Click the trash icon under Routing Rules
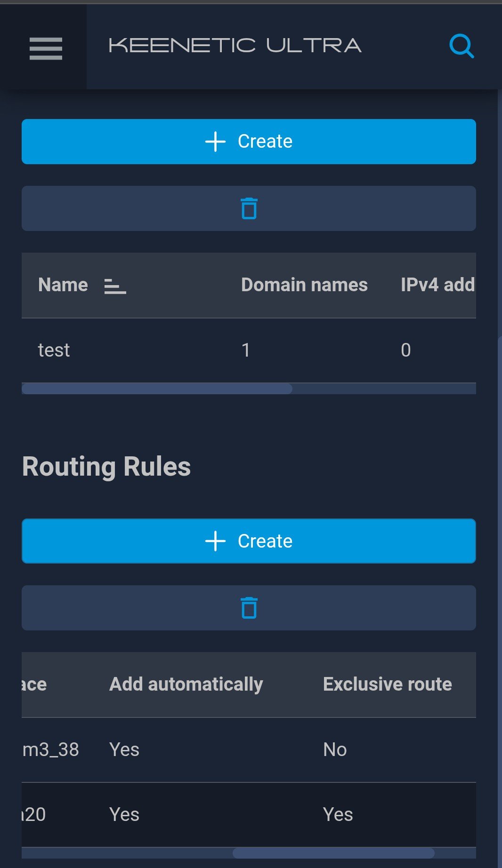The height and width of the screenshot is (868, 502). (x=249, y=608)
